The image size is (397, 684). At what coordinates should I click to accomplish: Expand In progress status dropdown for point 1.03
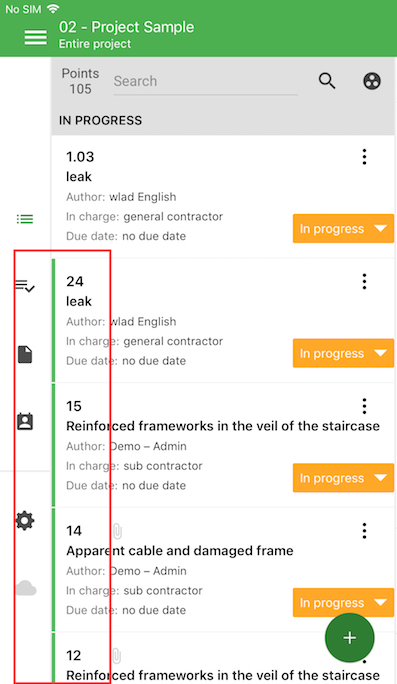pyautogui.click(x=343, y=229)
